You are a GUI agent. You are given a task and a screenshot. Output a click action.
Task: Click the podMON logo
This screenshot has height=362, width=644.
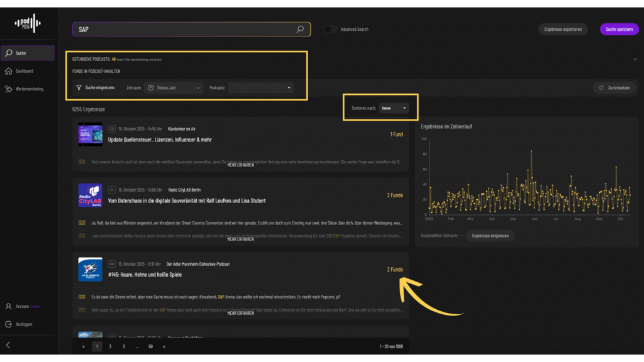pos(28,24)
